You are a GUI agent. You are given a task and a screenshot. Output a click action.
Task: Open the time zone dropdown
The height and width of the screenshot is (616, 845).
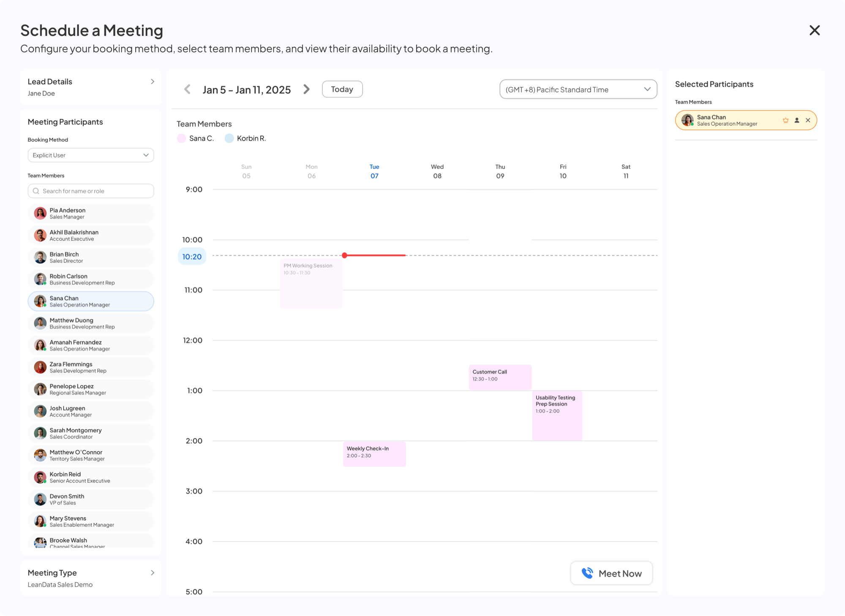pos(578,90)
